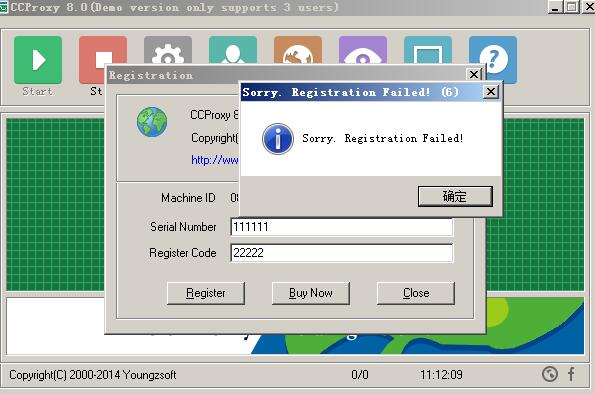Click the green traffic grid monitor area
This screenshot has height=394, width=595.
pyautogui.click(x=55, y=205)
